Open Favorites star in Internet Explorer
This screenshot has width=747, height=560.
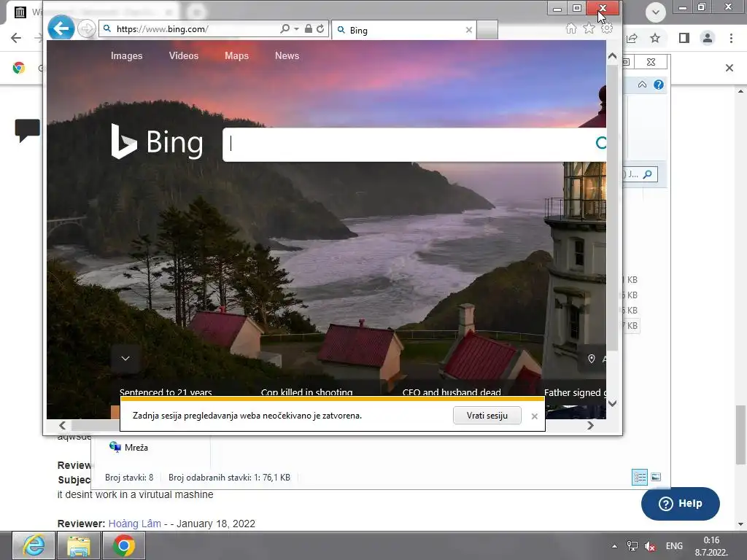pyautogui.click(x=589, y=28)
